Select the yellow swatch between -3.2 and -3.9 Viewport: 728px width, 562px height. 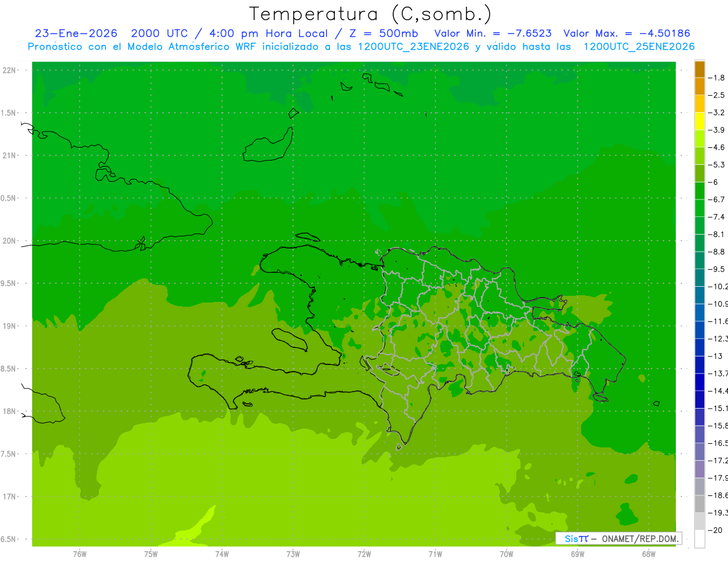tap(699, 121)
